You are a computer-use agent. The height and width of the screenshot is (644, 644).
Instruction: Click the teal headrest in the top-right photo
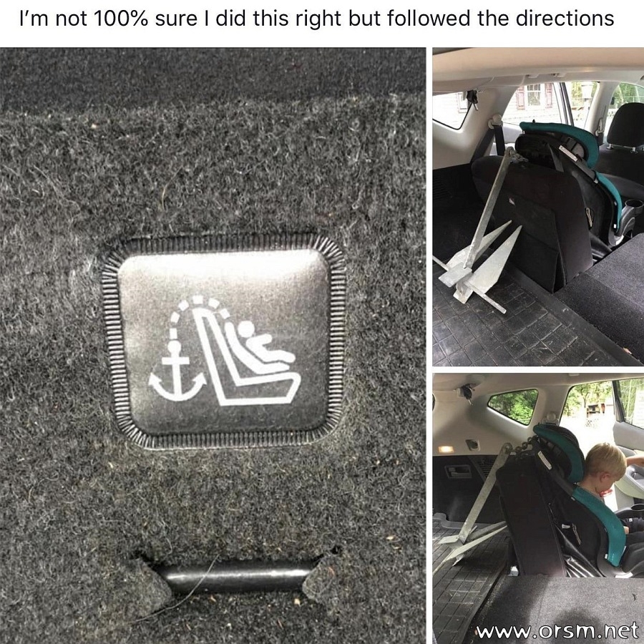point(564,140)
